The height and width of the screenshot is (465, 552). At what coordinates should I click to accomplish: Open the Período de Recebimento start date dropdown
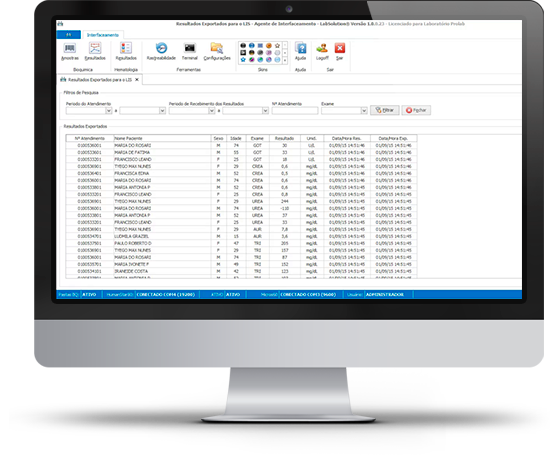pos(212,111)
